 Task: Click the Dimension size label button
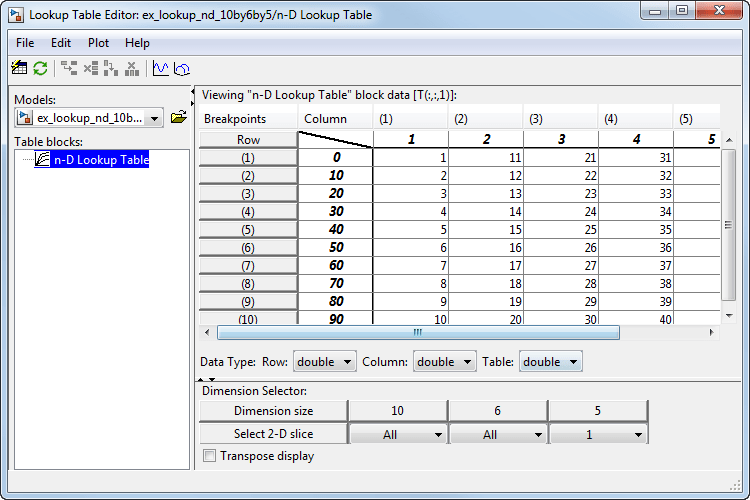[273, 411]
